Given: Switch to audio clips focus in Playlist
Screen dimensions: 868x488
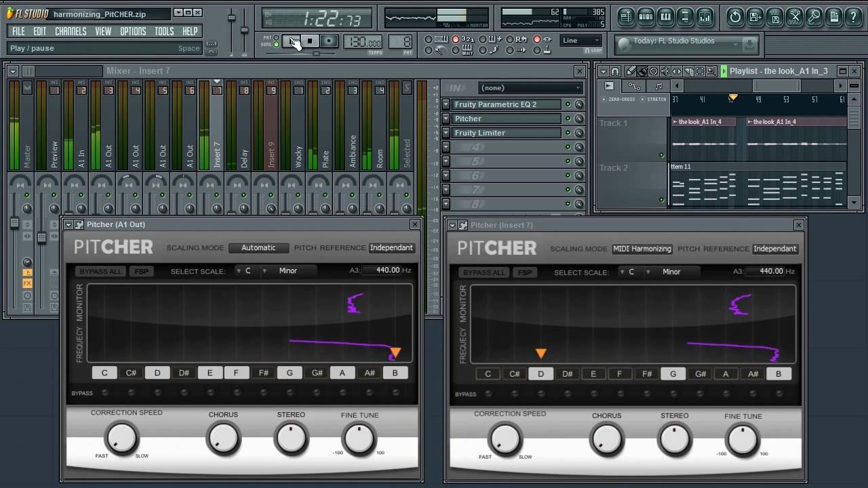Looking at the screenshot, I should pos(609,86).
